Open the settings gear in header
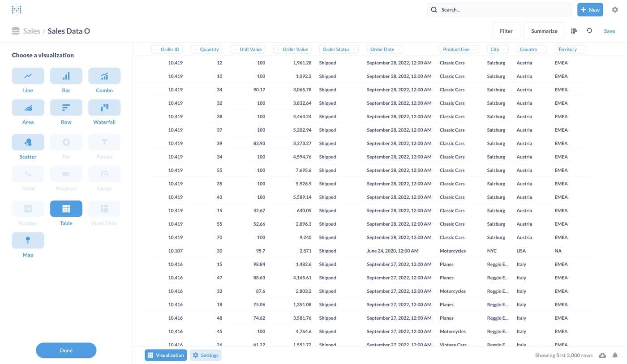Image resolution: width=627 pixels, height=364 pixels. point(615,9)
